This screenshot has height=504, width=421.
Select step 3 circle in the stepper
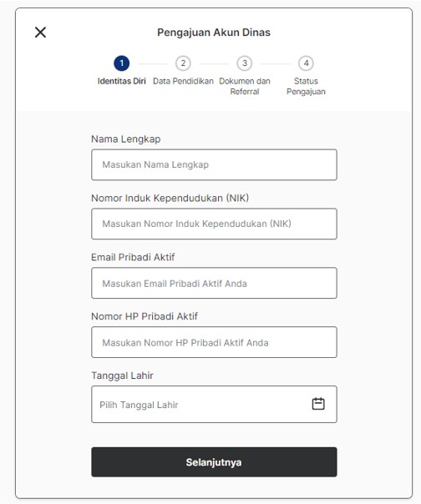point(245,63)
